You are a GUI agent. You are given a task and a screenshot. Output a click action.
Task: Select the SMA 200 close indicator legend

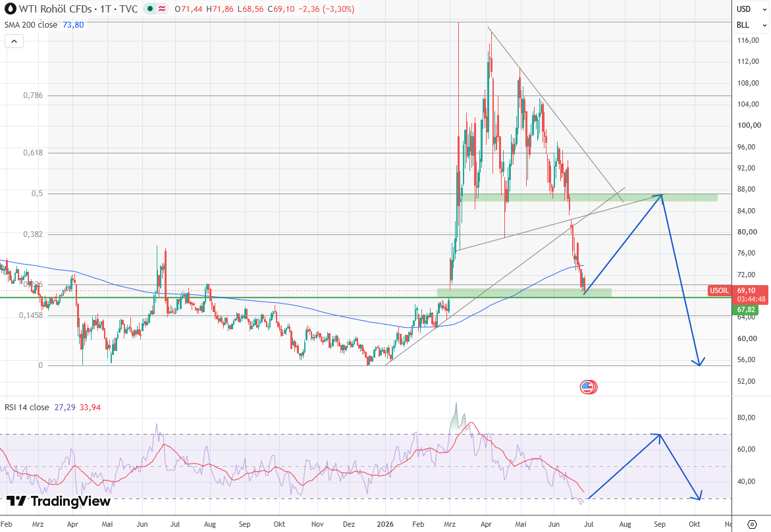(x=30, y=24)
